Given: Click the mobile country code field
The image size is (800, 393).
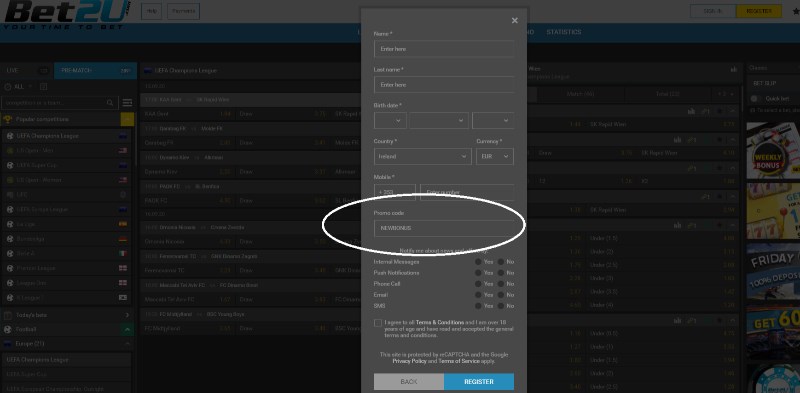Looking at the screenshot, I should pos(395,191).
